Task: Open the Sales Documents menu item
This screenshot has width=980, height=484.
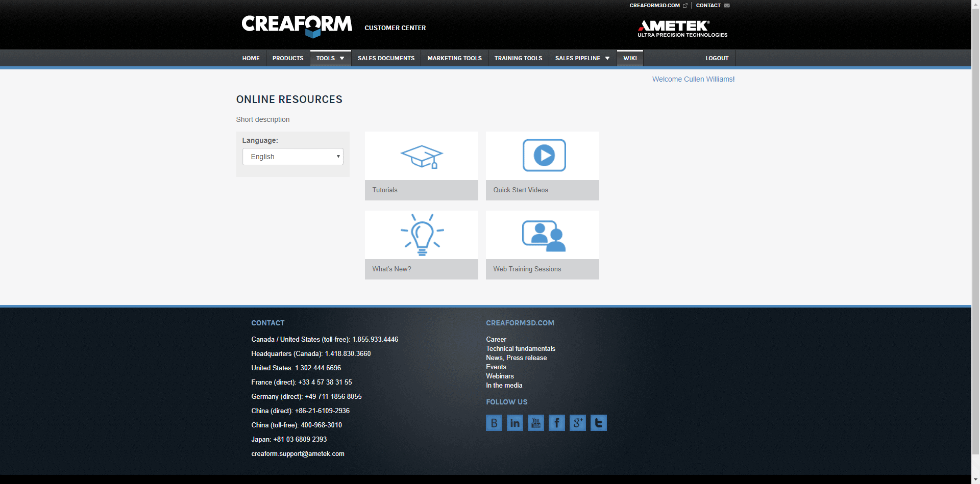Action: coord(386,58)
